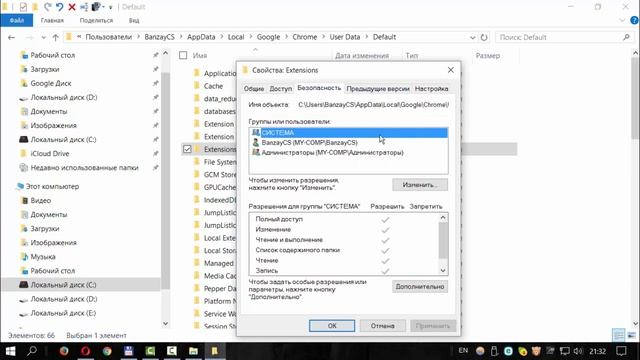Screen dimensions: 640x360
Task: Click AppData in the address breadcrumb
Action: click(201, 37)
